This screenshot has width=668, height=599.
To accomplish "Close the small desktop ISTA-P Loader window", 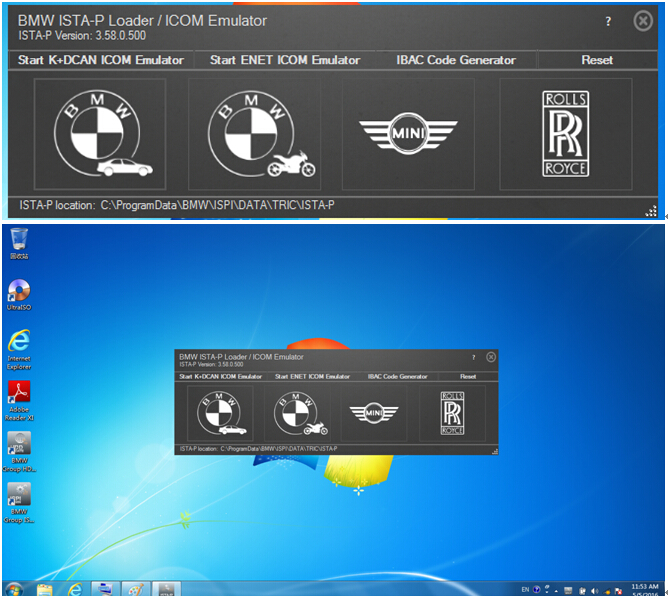I will tap(491, 357).
